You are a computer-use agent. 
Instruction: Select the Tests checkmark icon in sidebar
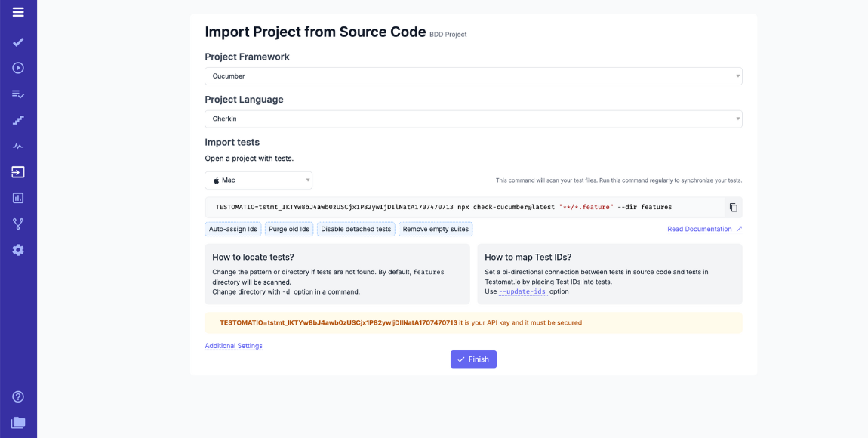tap(18, 42)
